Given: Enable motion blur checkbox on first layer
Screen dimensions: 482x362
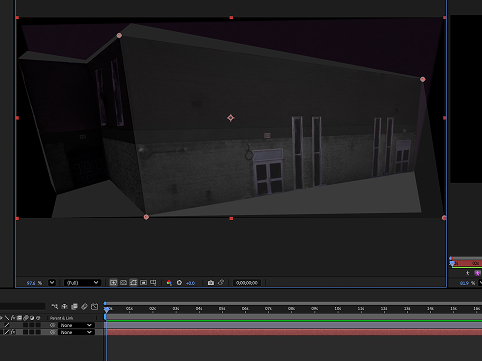Looking at the screenshot, I should (x=25, y=325).
